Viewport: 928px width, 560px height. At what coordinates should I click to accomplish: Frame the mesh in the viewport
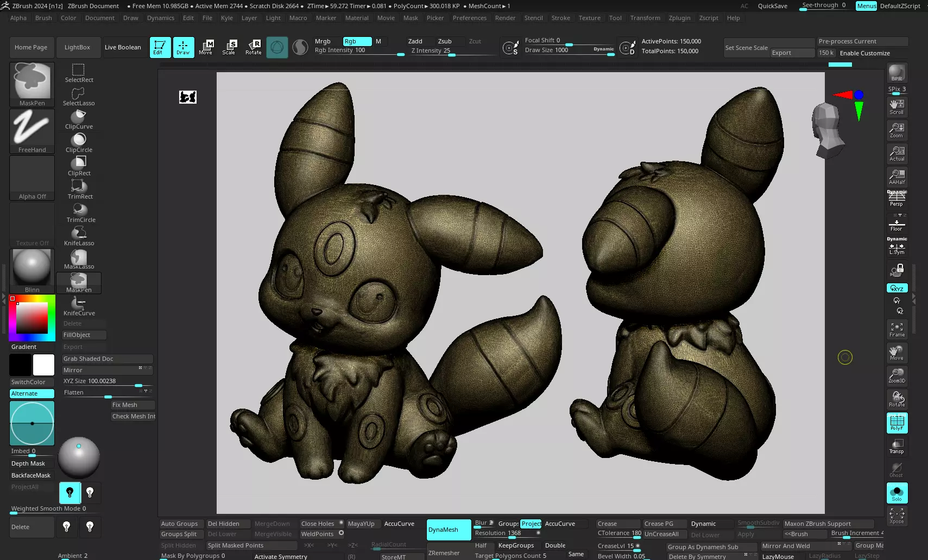click(897, 329)
